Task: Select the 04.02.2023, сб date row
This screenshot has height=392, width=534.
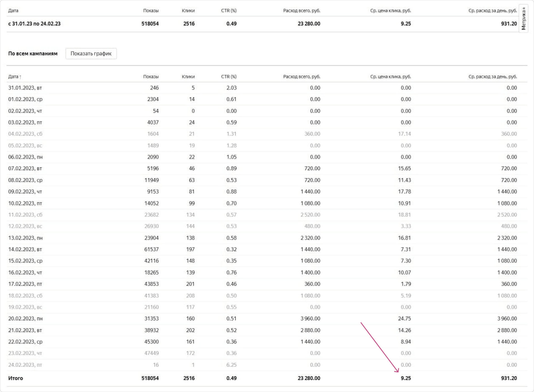Action: tap(25, 134)
